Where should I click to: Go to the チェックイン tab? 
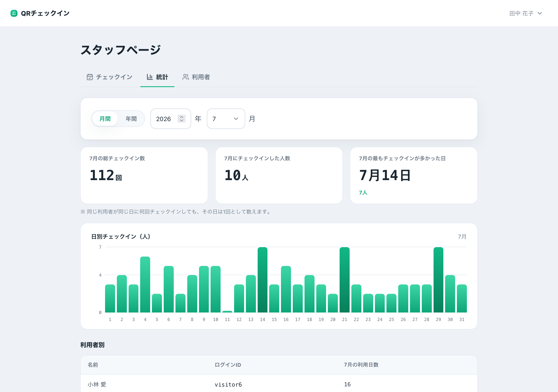109,77
